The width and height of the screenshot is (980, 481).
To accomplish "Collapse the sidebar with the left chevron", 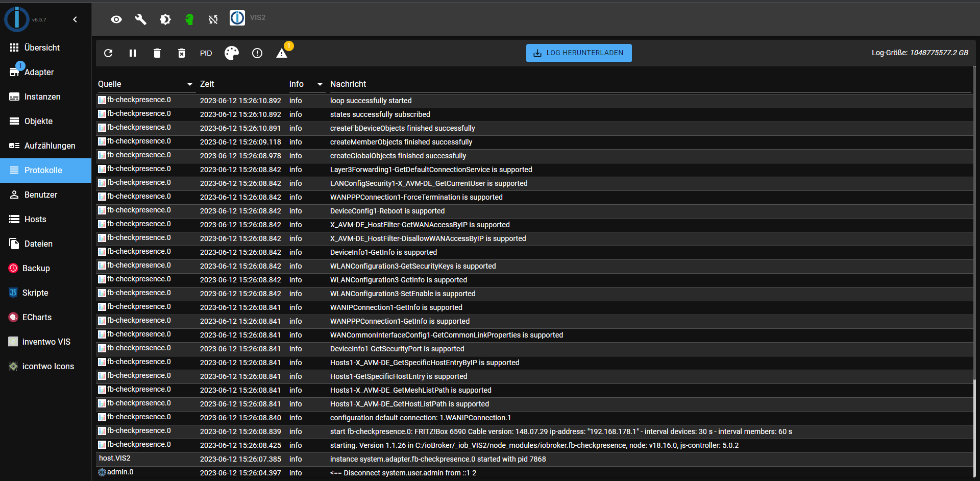I will point(75,19).
